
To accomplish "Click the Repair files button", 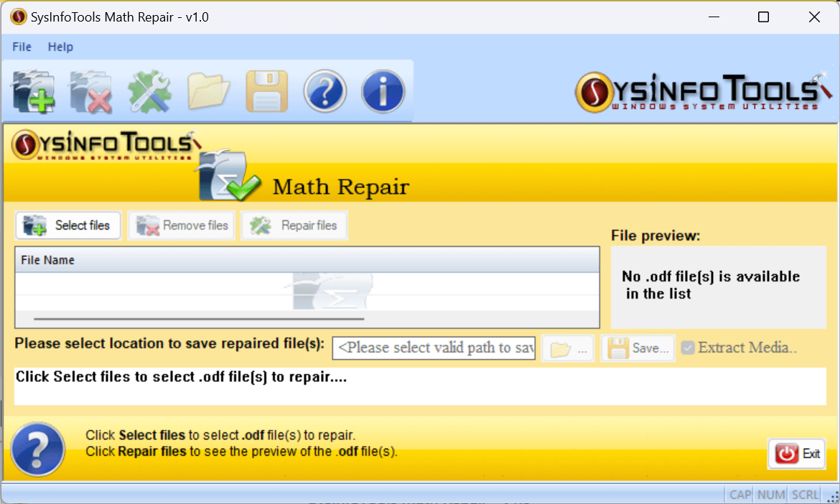I will [x=294, y=225].
